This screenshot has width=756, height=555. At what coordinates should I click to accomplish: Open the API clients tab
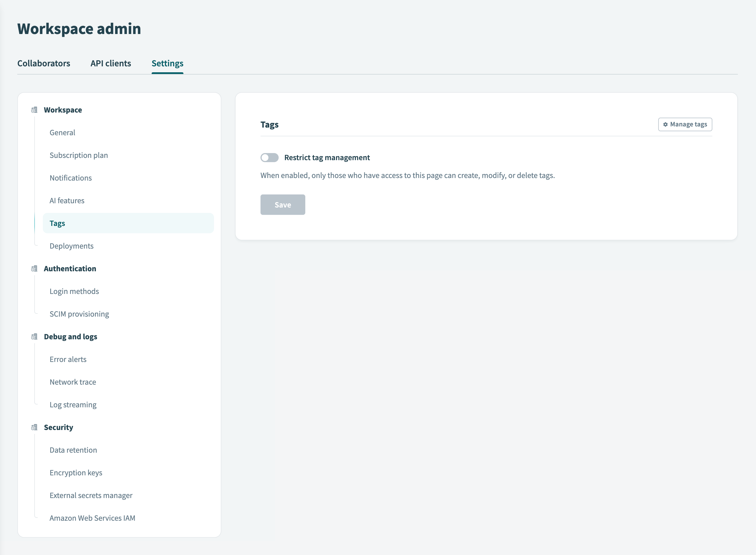pos(110,63)
